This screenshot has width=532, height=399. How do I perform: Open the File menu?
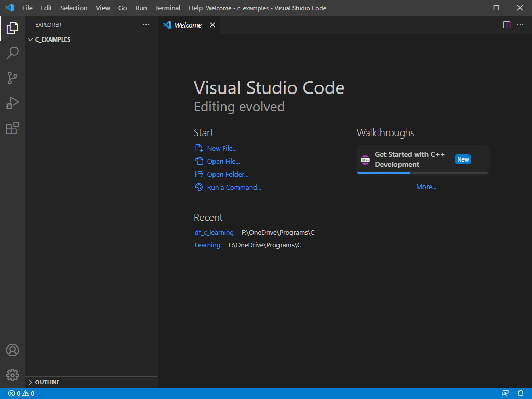tap(28, 8)
